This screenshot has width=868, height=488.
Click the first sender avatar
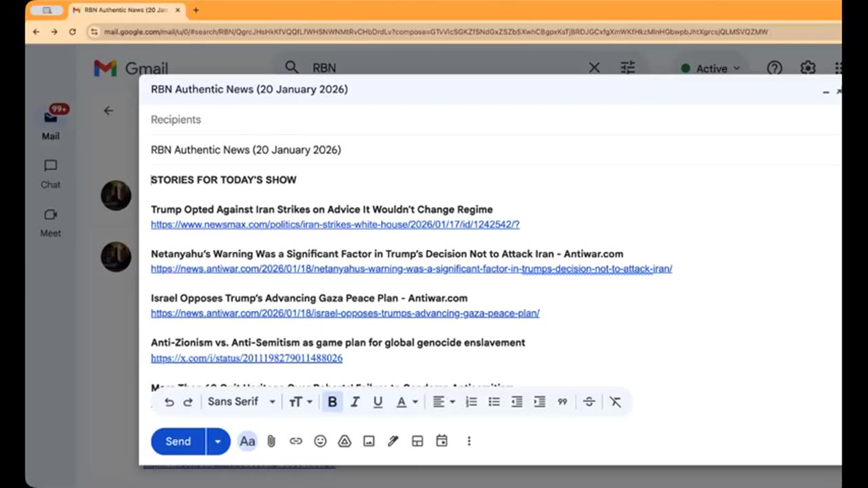pyautogui.click(x=116, y=195)
